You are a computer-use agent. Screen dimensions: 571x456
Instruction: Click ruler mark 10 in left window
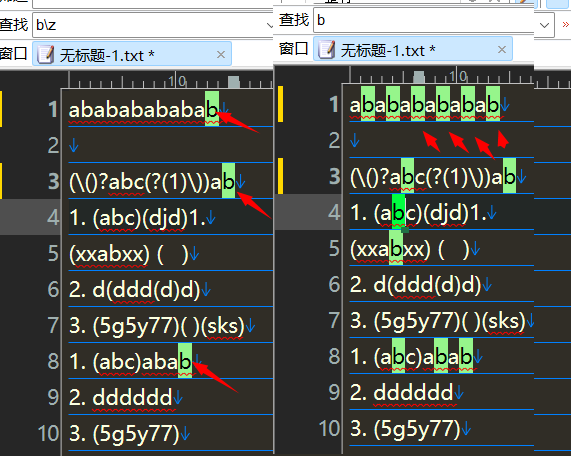click(x=177, y=81)
